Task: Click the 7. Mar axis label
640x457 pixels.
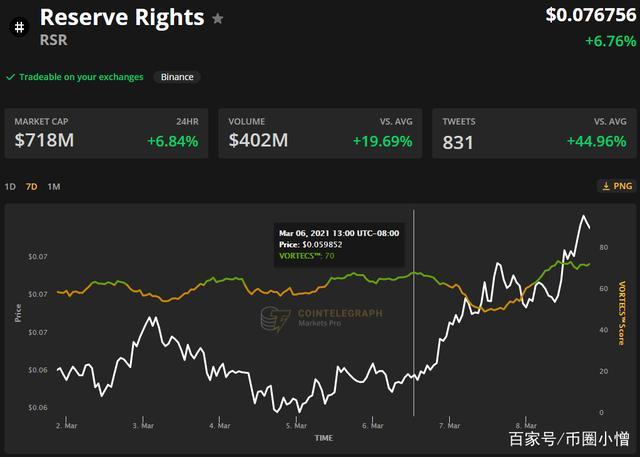Action: pyautogui.click(x=449, y=426)
